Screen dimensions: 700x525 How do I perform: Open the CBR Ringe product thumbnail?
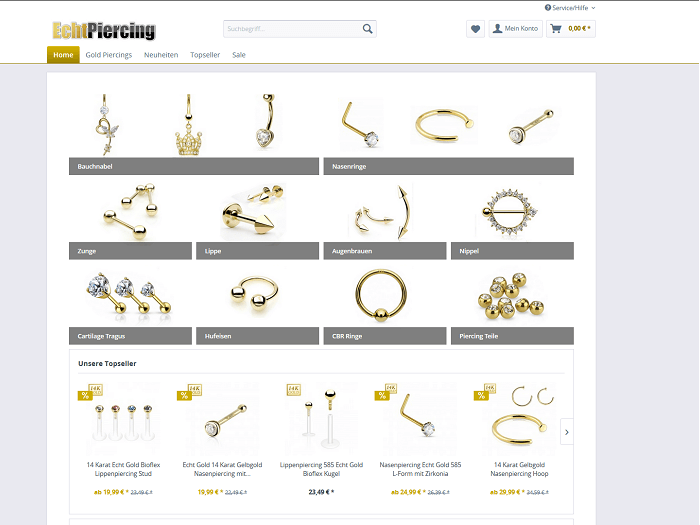(x=381, y=295)
